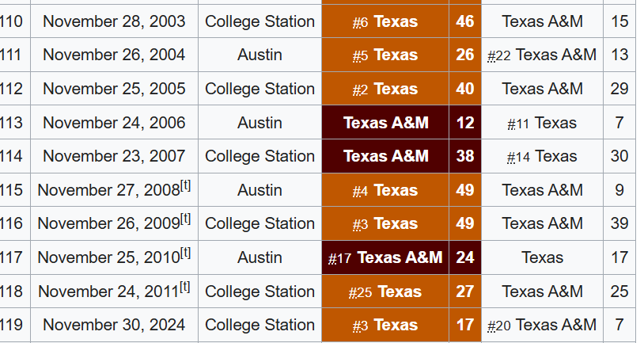Click the maroon Texas A&M winner cell in the 2006 row
Viewport: 644px width, 343px height.
(385, 123)
